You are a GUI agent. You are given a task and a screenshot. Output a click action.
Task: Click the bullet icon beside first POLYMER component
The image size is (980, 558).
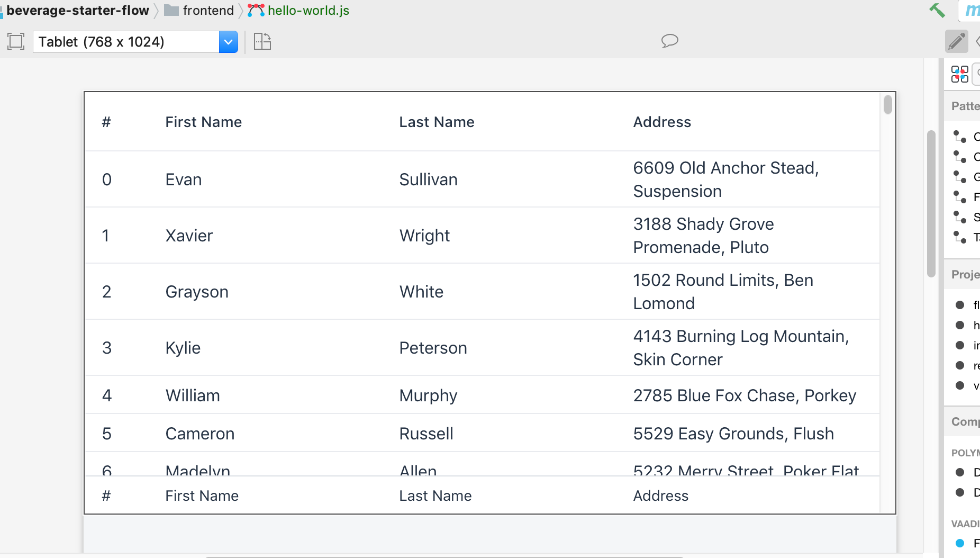[x=961, y=472]
